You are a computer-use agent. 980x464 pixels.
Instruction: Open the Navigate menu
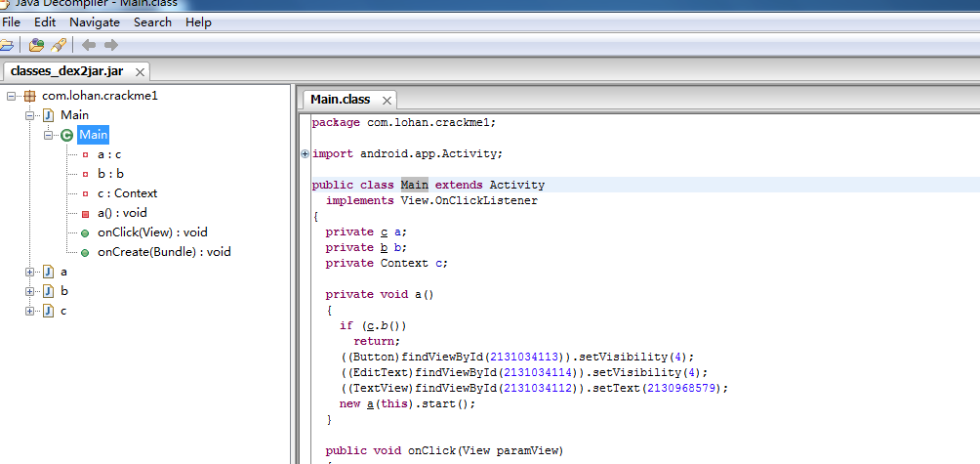[x=95, y=21]
